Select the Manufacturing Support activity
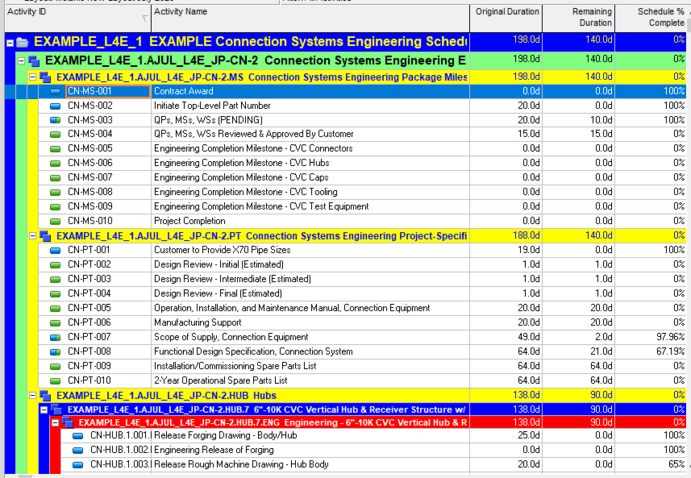Screen dimensions: 691x478 tap(197, 322)
